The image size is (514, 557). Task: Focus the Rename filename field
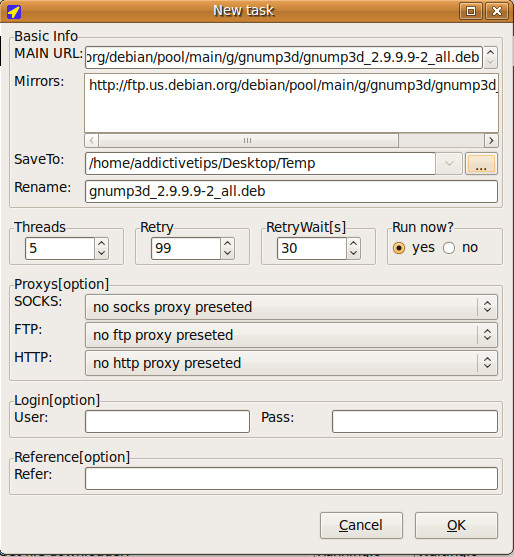coord(291,191)
